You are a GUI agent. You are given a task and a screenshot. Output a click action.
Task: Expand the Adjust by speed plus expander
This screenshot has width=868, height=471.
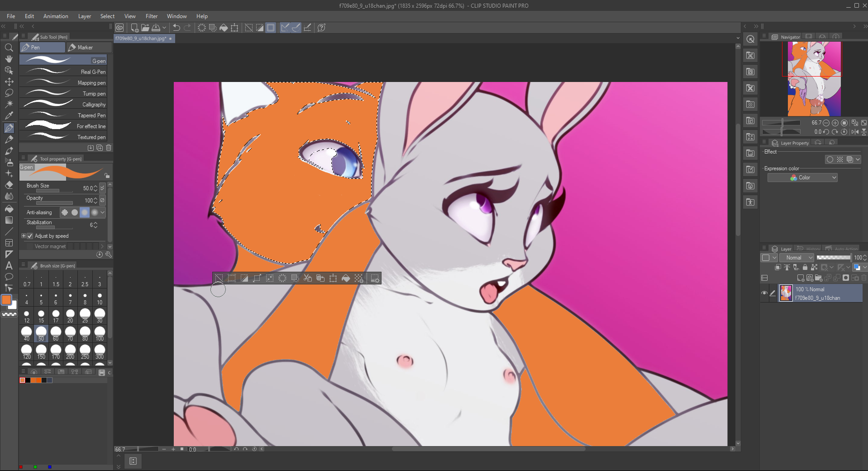point(24,236)
